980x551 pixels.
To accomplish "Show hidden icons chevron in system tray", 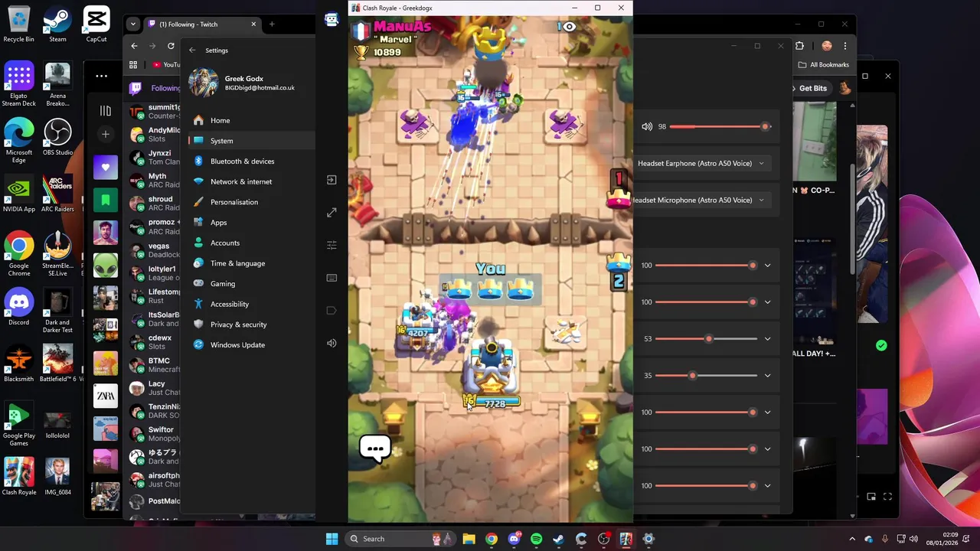I will coord(852,539).
